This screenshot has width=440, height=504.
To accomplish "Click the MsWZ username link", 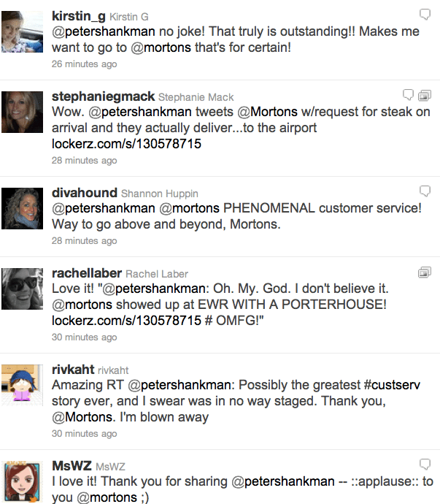I will tap(71, 465).
